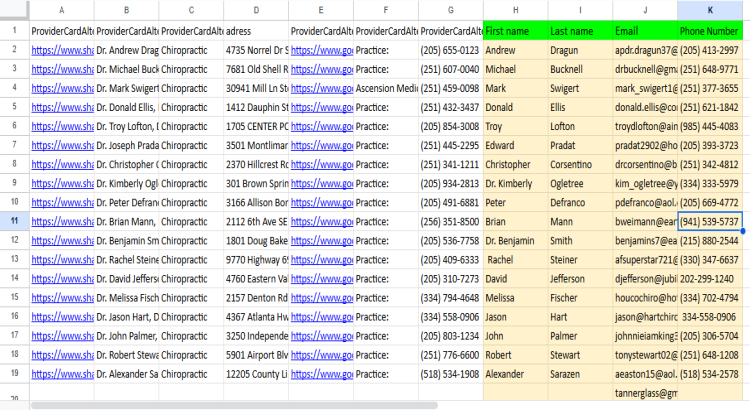
Task: Click the horizontal scrollbar at the bottom
Action: 230,405
